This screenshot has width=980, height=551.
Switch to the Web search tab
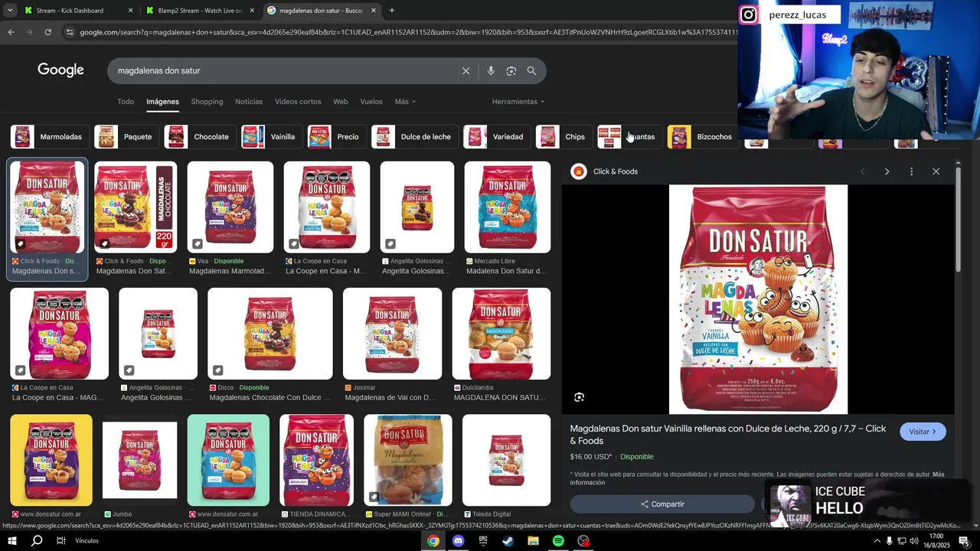point(341,102)
